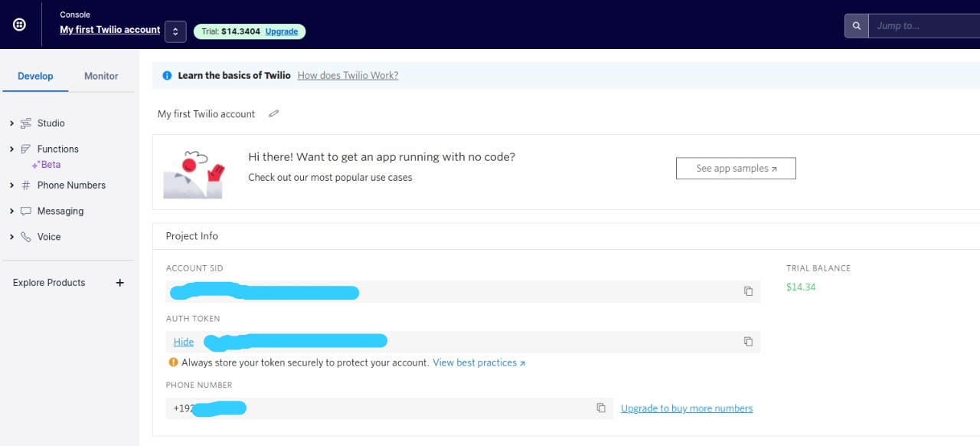The image size is (980, 446).
Task: Copy the phone number
Action: pos(601,408)
